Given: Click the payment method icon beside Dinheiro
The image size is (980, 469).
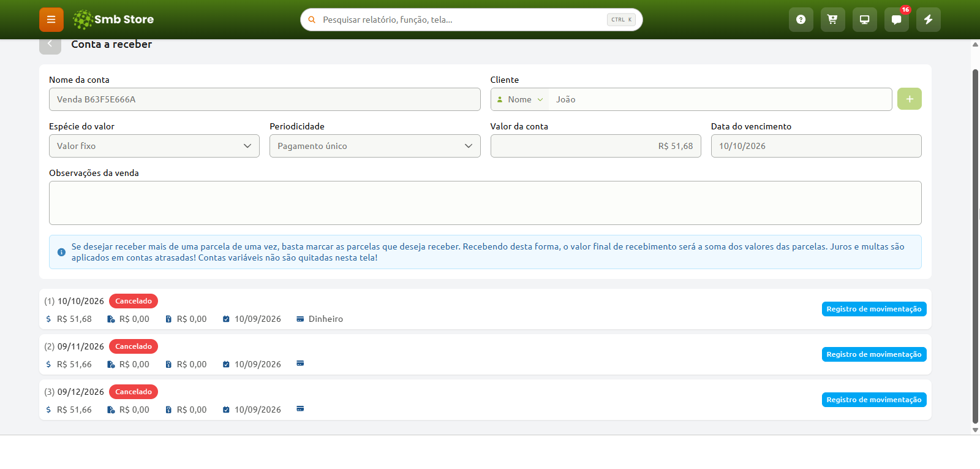Looking at the screenshot, I should (x=300, y=319).
